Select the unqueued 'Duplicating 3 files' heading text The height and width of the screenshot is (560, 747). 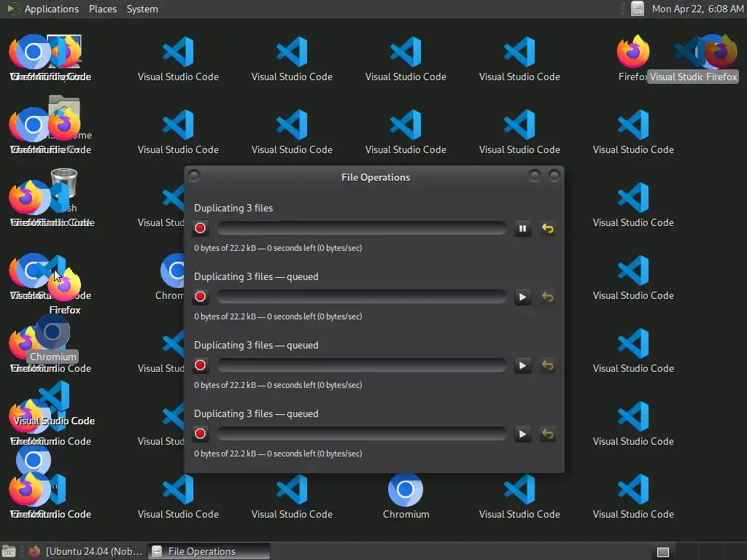233,208
